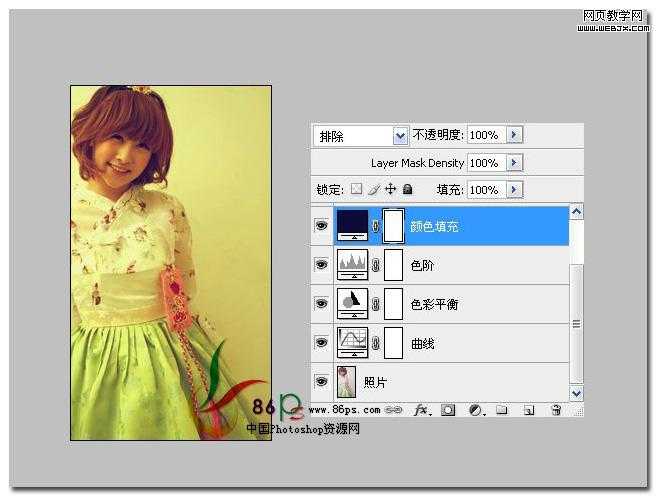Click the 填充 fill value field
Screen dimensions: 660x500
[486, 190]
